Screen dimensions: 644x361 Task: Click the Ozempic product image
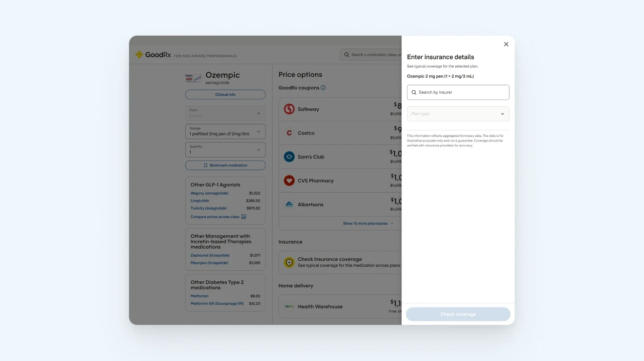pos(193,78)
